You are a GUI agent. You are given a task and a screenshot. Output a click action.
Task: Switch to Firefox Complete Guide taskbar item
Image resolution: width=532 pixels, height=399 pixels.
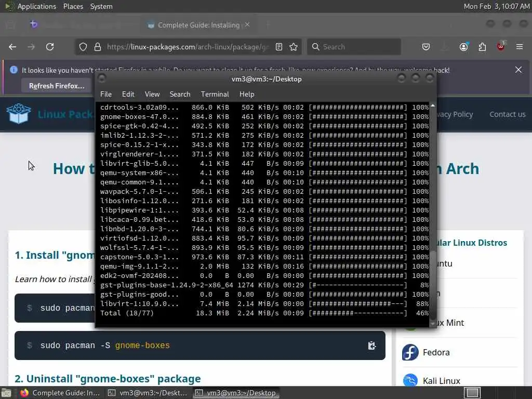60,393
